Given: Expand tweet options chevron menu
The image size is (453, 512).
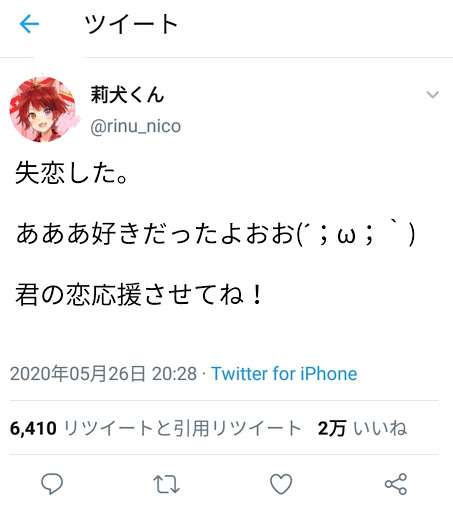Looking at the screenshot, I should pyautogui.click(x=433, y=95).
